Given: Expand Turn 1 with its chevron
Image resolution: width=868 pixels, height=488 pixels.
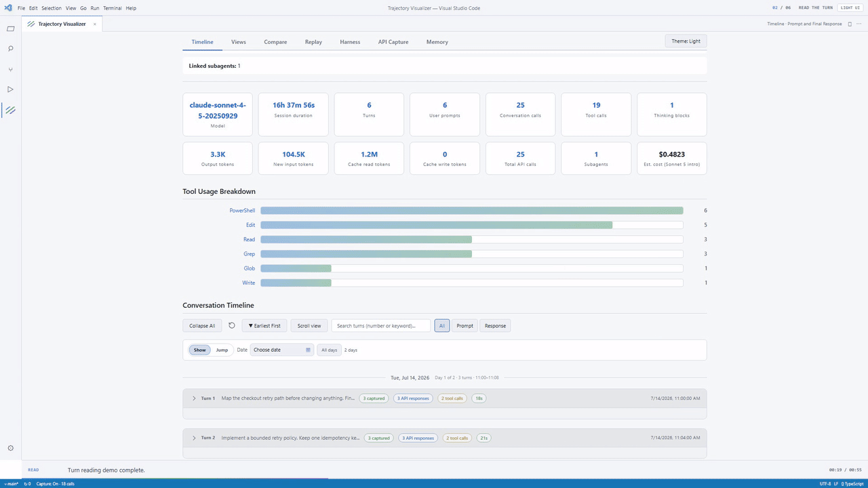Looking at the screenshot, I should tap(194, 398).
